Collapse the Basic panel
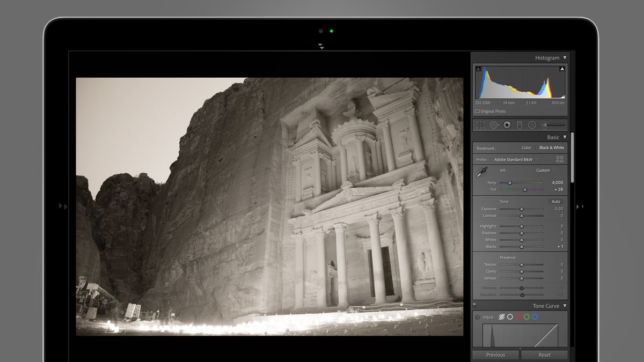This screenshot has width=644, height=362. pos(564,137)
